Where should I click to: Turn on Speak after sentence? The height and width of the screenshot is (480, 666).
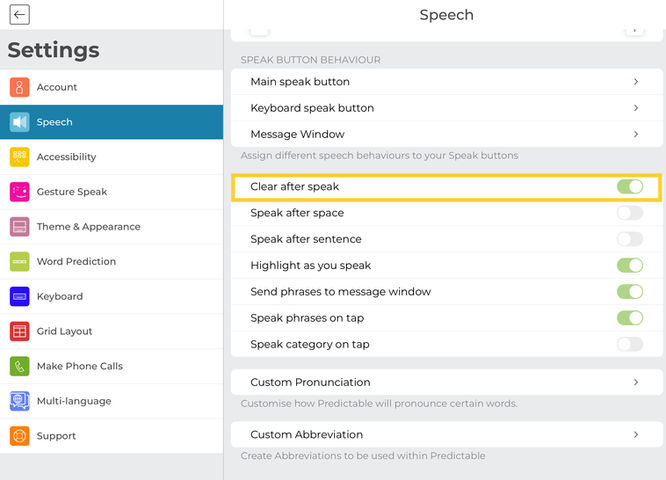[x=630, y=239]
